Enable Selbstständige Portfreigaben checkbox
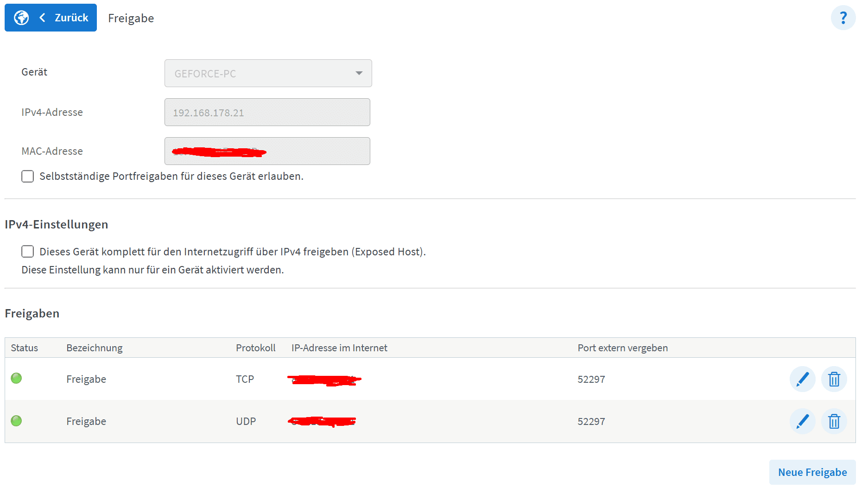The width and height of the screenshot is (868, 494). pyautogui.click(x=28, y=177)
